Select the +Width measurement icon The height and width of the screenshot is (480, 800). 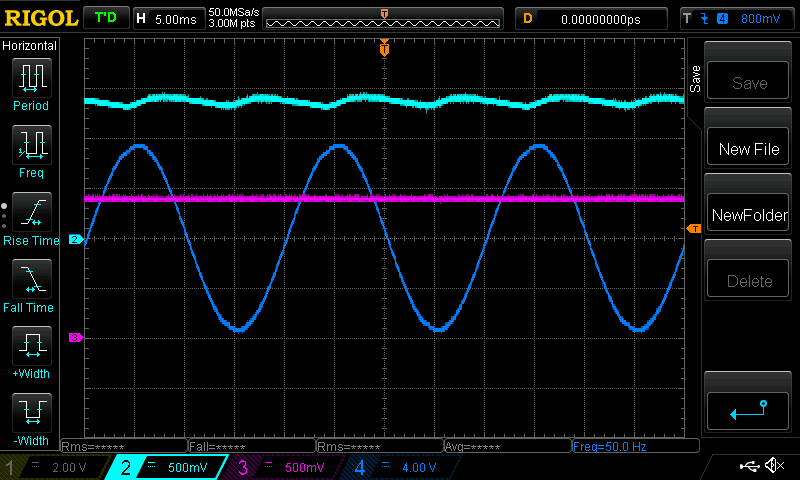click(x=31, y=352)
